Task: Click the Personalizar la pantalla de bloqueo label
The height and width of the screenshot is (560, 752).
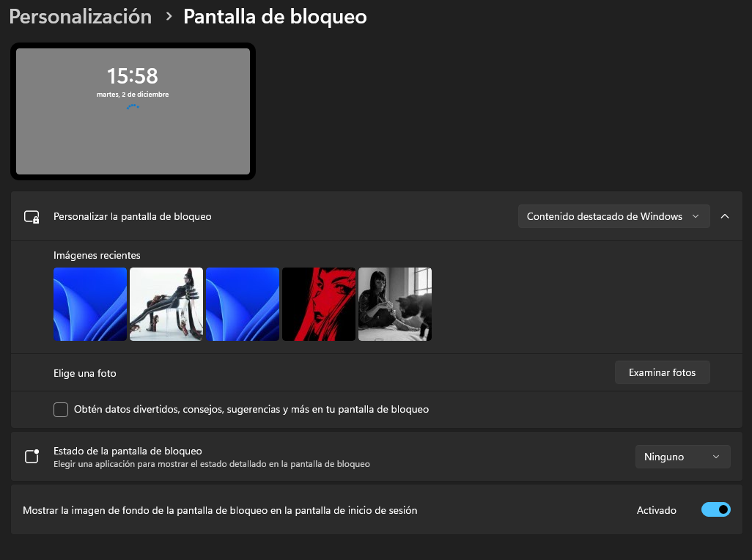Action: pos(133,217)
